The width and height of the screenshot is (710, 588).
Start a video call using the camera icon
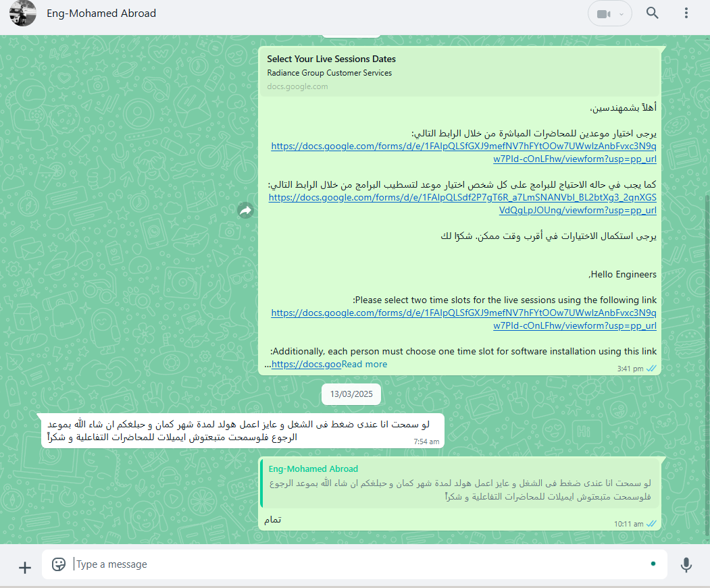603,14
